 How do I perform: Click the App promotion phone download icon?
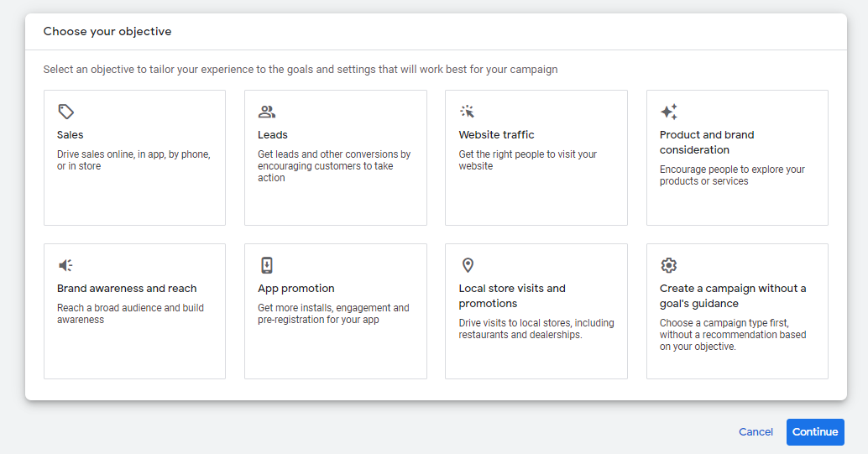[267, 265]
